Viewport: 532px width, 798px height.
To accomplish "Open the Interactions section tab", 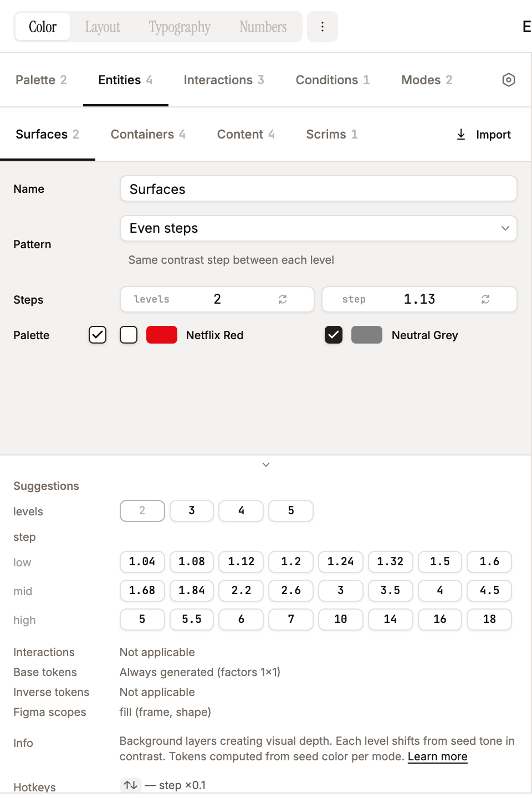I will click(x=224, y=80).
